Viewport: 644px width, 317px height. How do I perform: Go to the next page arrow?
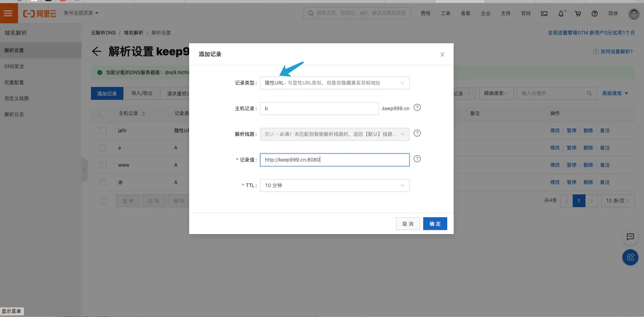[x=592, y=201]
